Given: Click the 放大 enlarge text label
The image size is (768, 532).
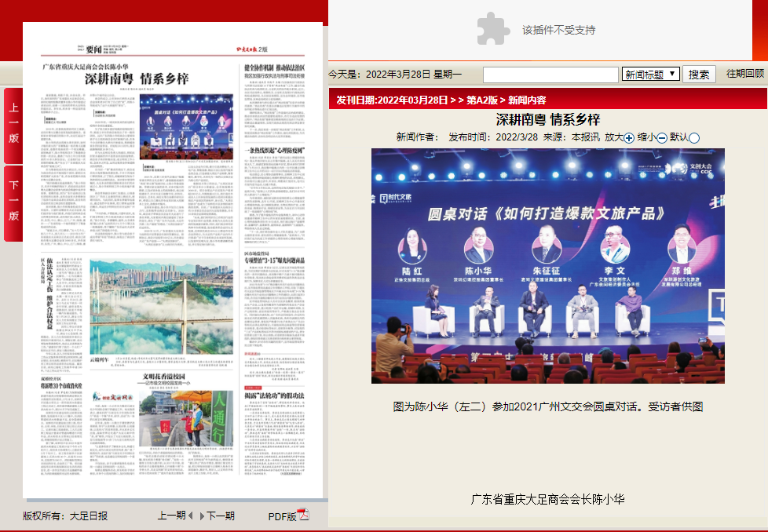Looking at the screenshot, I should [x=614, y=137].
